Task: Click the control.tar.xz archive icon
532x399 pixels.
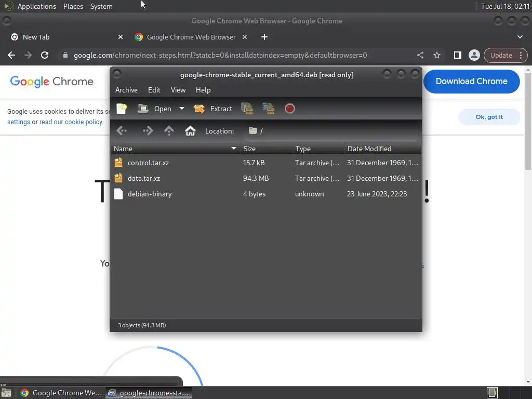Action: coord(118,162)
